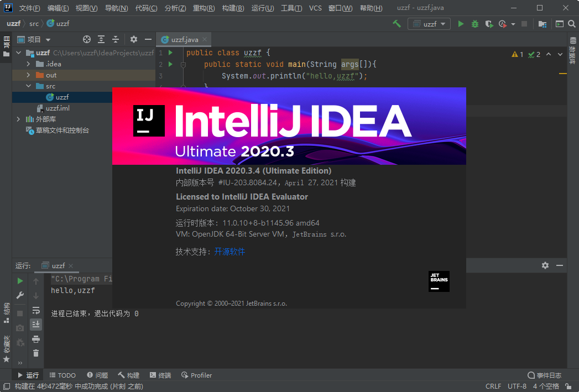579x392 pixels.
Task: Expand the 外部库 node
Action: tap(18, 119)
